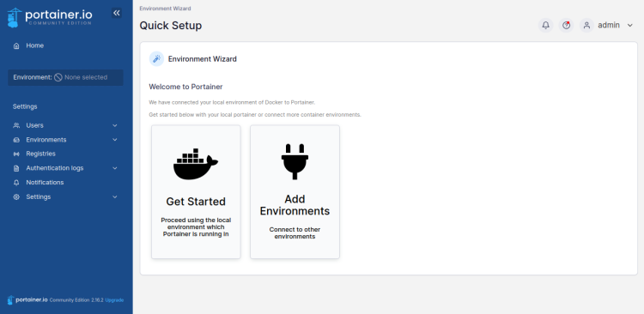
Task: Click the Authentication logs document icon
Action: 16,168
